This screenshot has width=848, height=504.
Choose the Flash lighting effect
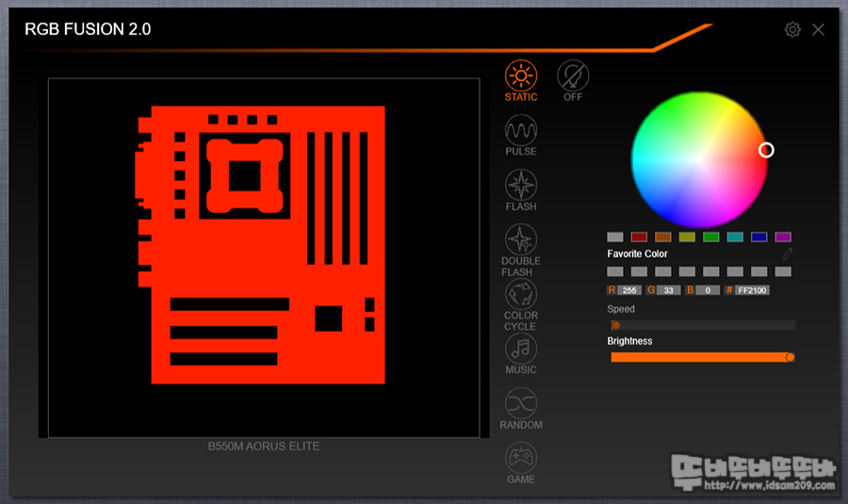point(521,185)
